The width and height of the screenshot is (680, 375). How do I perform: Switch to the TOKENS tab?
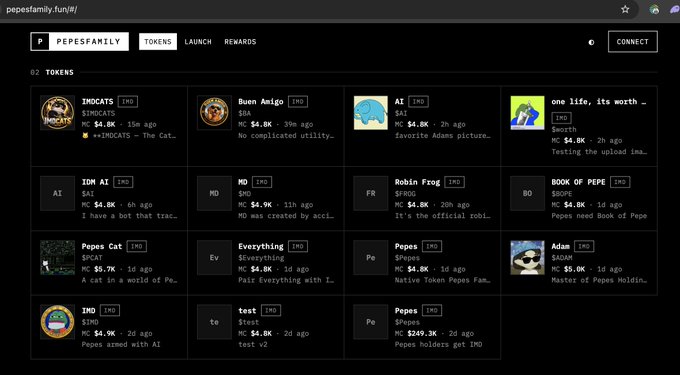click(x=158, y=42)
